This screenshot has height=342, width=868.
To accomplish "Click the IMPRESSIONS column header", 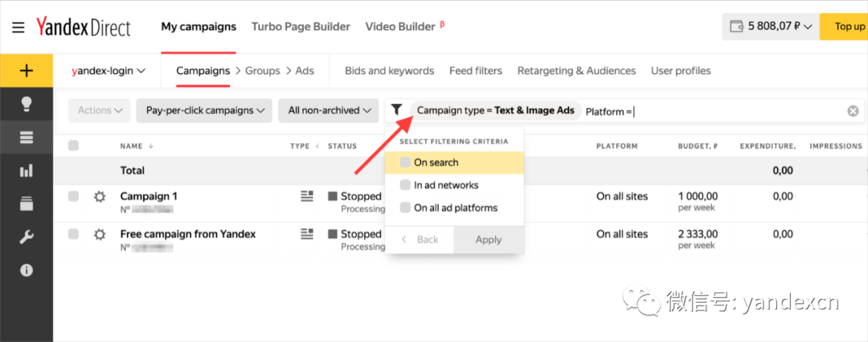I will click(836, 146).
